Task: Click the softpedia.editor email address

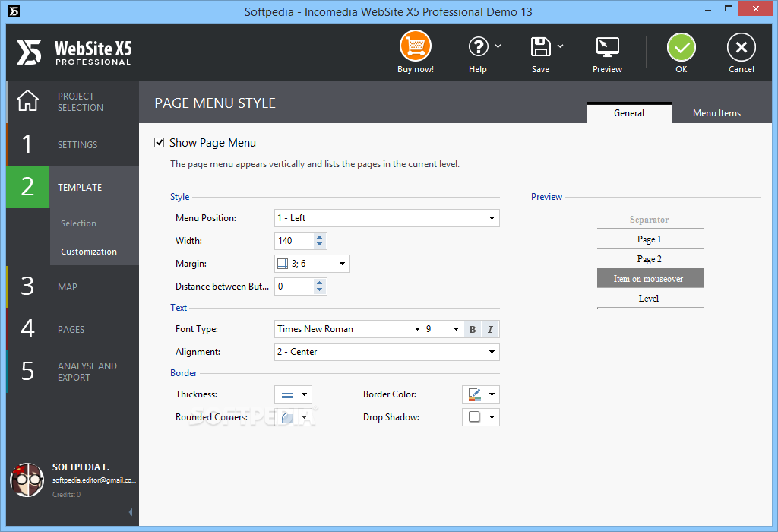Action: [x=93, y=480]
